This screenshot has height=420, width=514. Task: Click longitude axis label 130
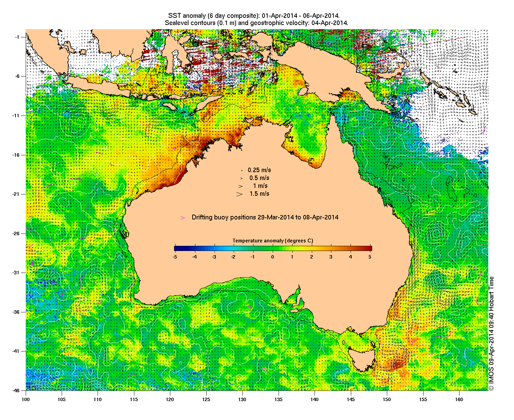click(x=242, y=399)
